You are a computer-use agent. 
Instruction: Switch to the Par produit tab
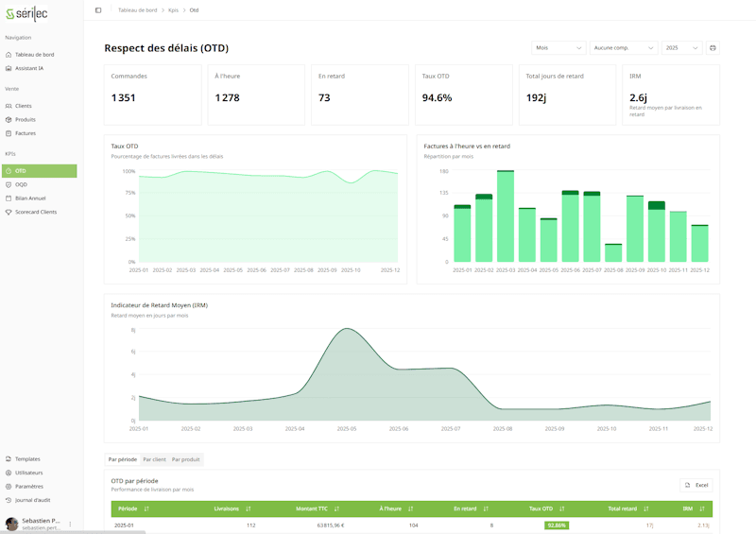[185, 459]
